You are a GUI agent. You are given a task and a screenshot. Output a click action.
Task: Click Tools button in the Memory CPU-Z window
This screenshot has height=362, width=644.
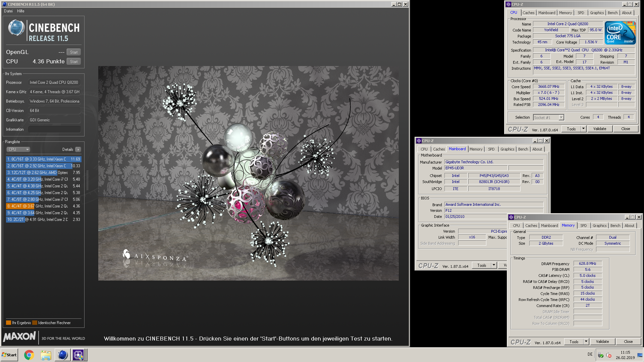[x=574, y=342]
